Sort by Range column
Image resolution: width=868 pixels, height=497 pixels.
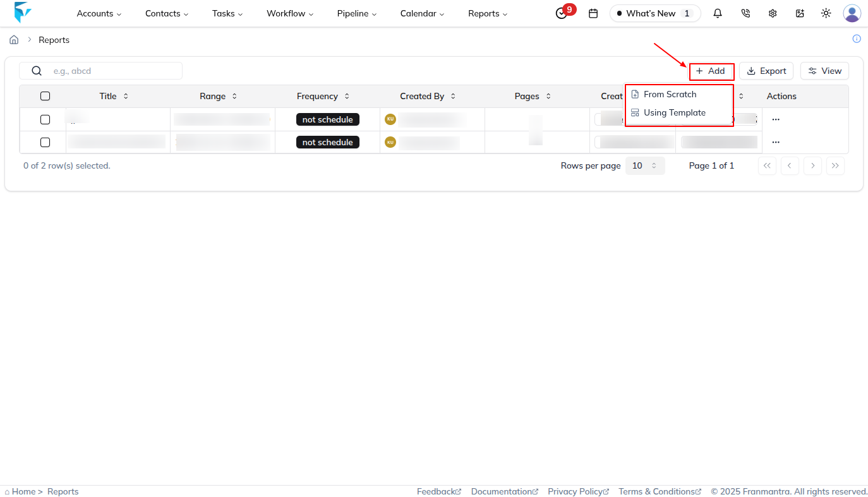point(219,96)
